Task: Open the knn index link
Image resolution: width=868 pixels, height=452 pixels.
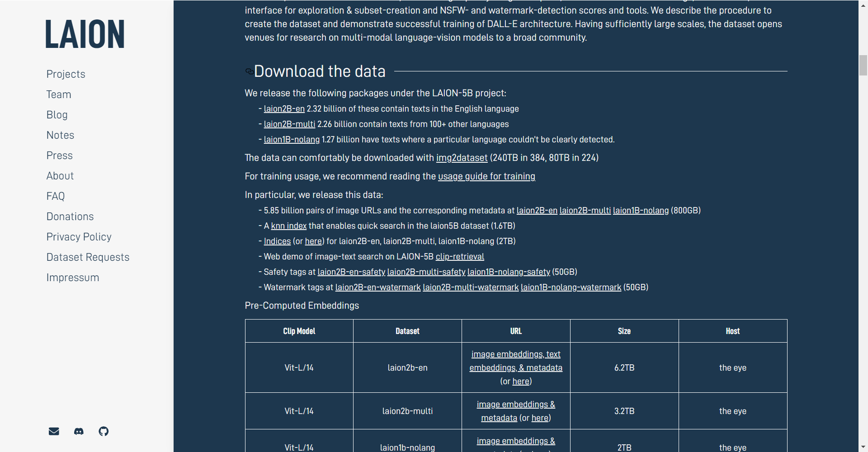Action: click(288, 226)
